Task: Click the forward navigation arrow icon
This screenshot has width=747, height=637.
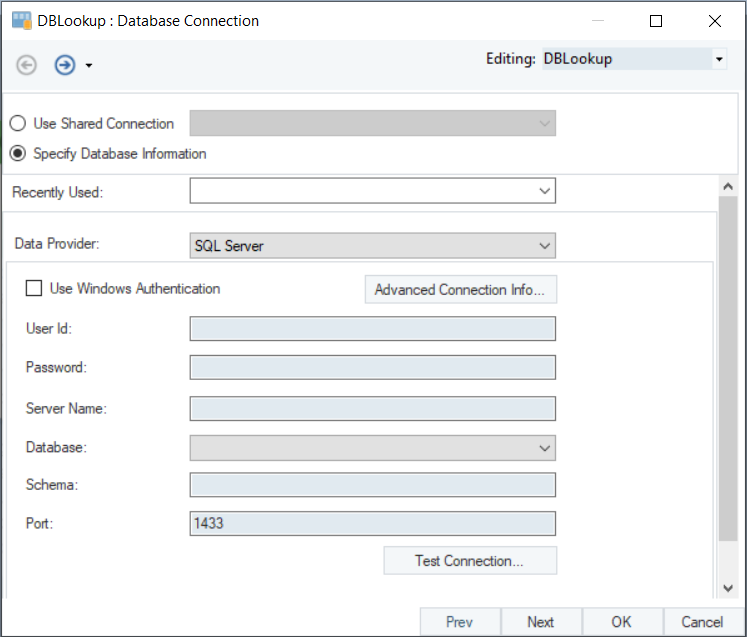Action: pyautogui.click(x=65, y=65)
